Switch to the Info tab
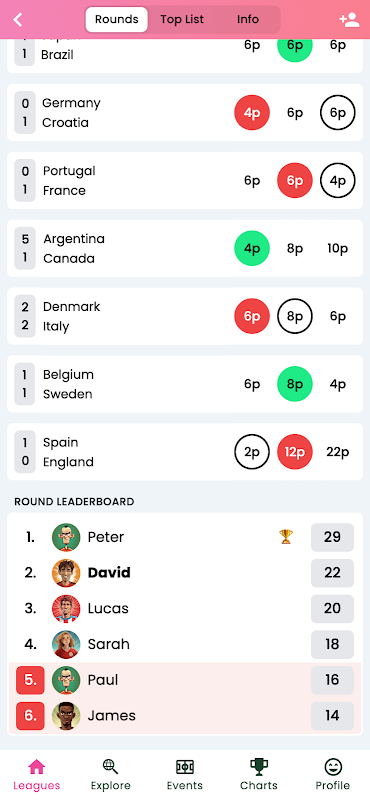This screenshot has width=370, height=800. click(248, 19)
